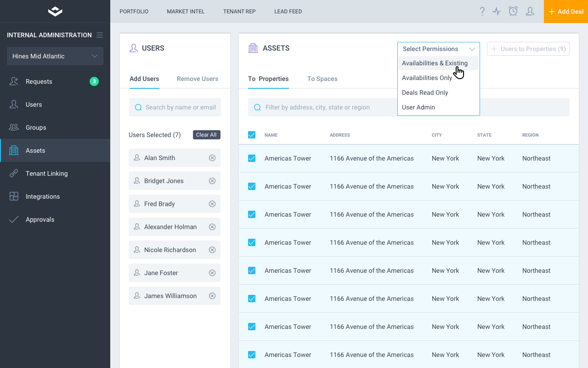Remove Alan Smith from selected users
Image resolution: width=588 pixels, height=368 pixels.
pos(212,158)
